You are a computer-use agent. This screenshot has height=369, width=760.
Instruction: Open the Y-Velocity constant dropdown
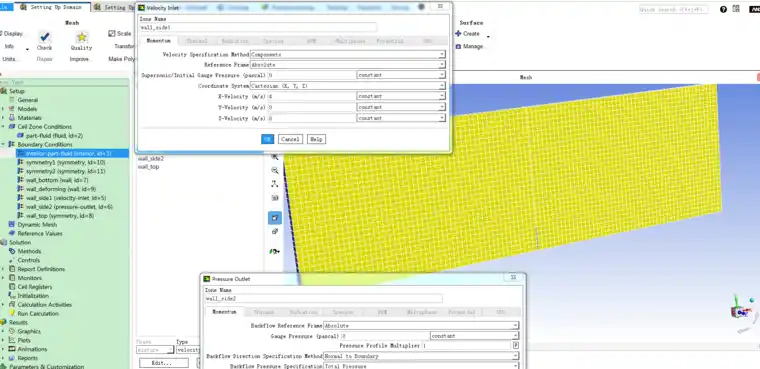click(401, 107)
